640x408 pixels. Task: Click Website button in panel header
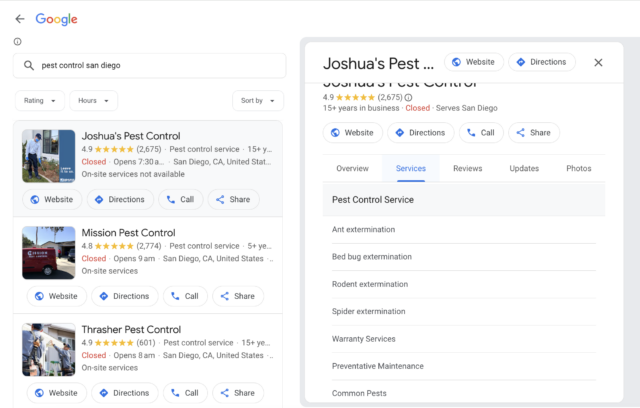[472, 62]
